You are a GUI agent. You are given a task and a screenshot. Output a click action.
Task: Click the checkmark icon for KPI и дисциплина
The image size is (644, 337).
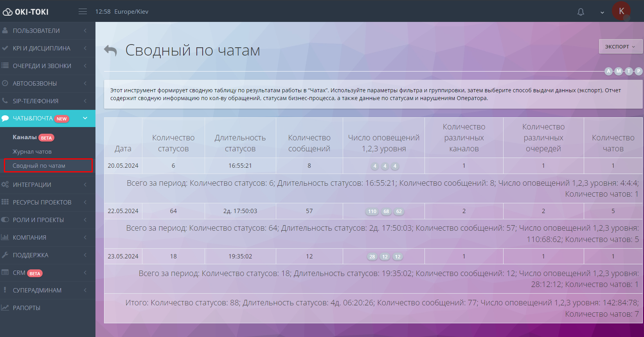5,48
